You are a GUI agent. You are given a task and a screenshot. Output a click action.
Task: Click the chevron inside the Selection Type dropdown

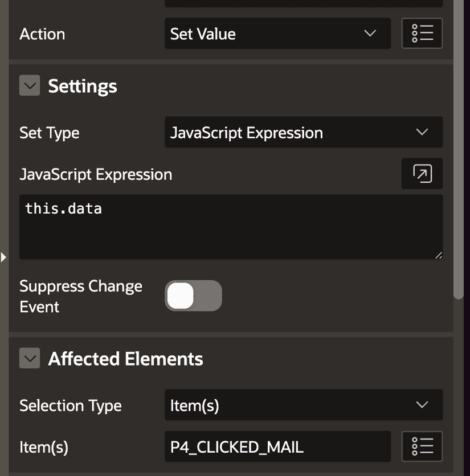click(x=422, y=405)
